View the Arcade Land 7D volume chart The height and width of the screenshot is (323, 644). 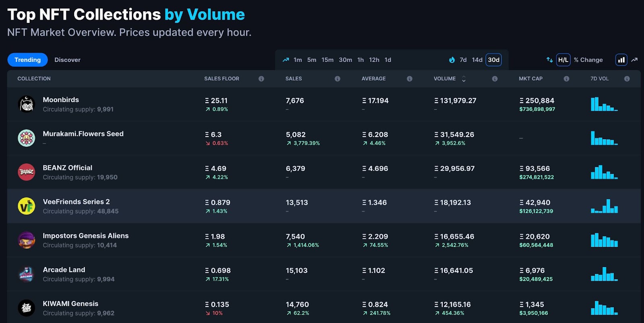coord(604,274)
